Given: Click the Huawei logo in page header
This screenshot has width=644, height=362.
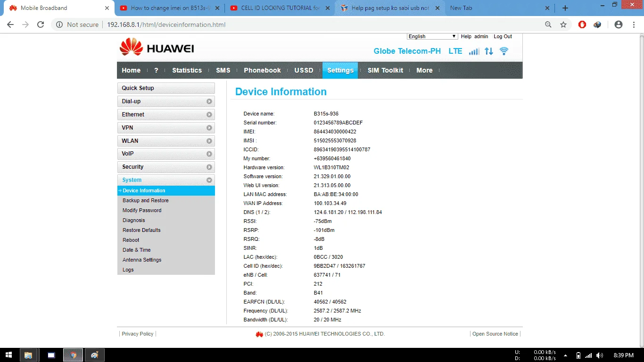Looking at the screenshot, I should click(x=157, y=48).
